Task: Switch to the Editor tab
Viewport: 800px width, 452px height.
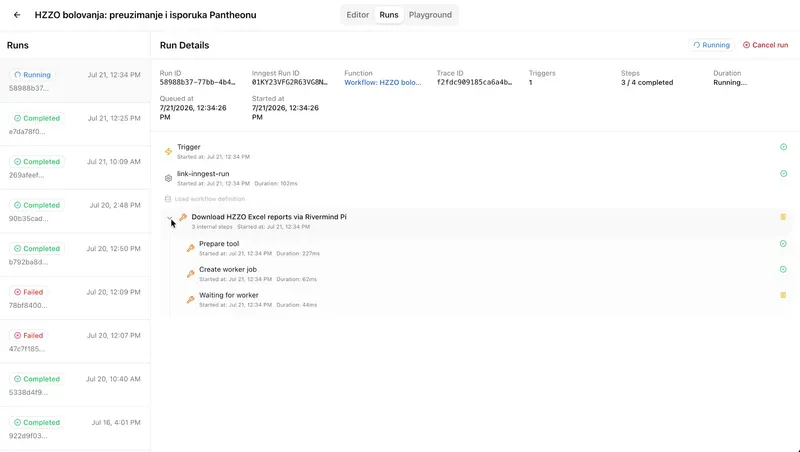Action: coord(357,15)
